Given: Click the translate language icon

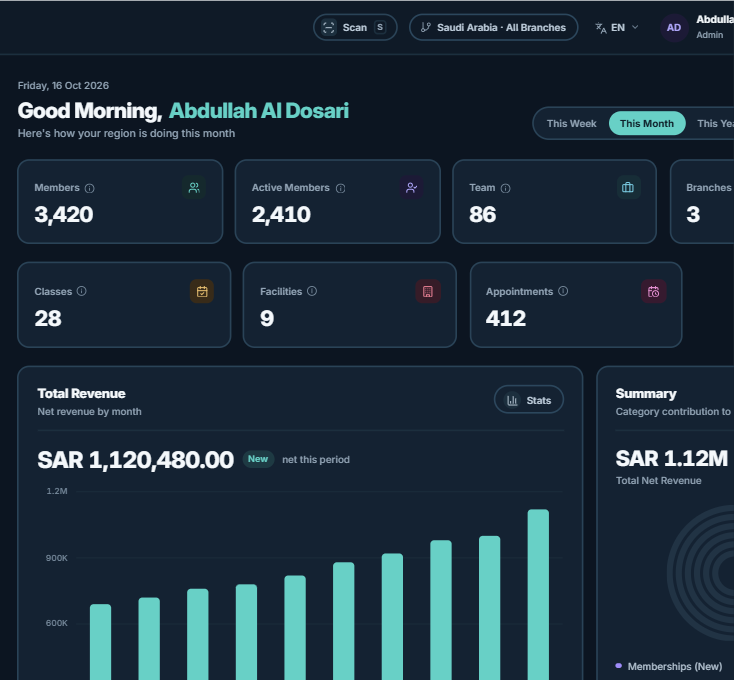Looking at the screenshot, I should click(601, 28).
